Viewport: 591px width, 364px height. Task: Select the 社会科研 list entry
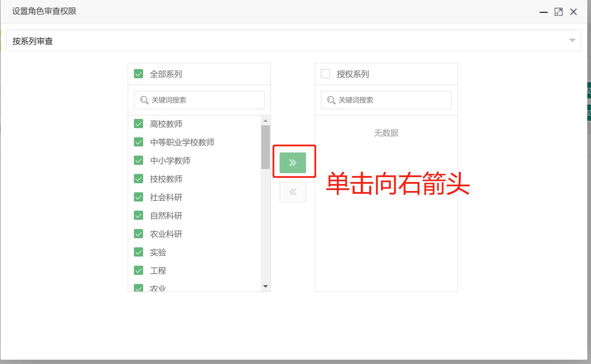pyautogui.click(x=165, y=197)
